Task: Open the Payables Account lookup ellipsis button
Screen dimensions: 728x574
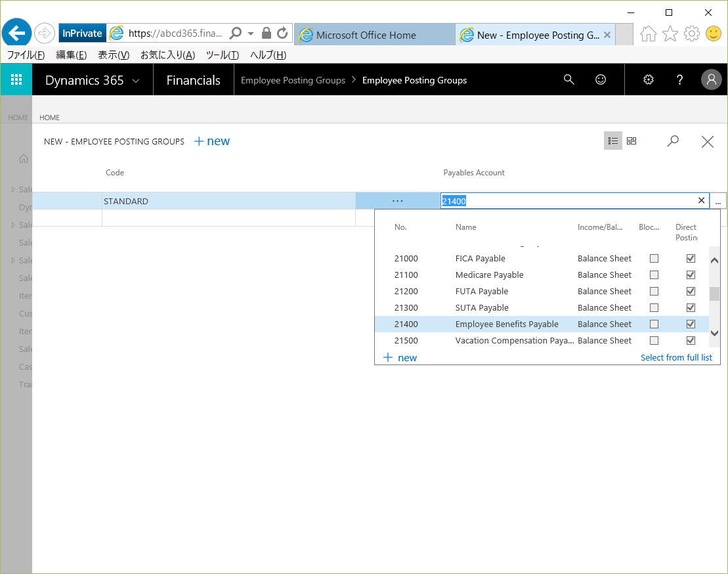Action: 717,201
